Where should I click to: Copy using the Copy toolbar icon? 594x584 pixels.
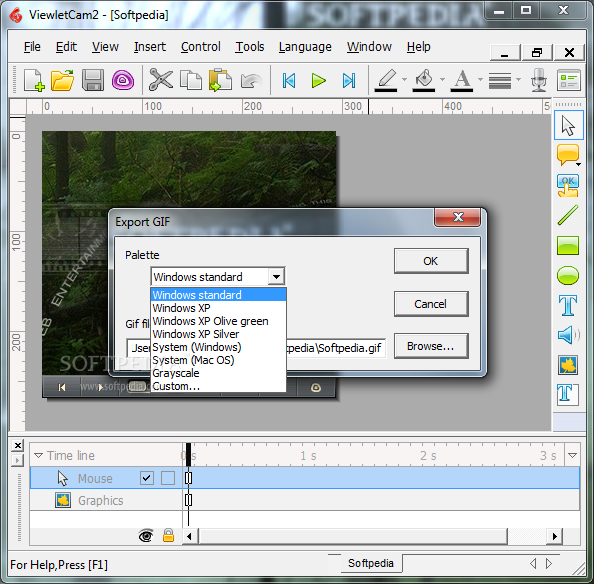191,80
